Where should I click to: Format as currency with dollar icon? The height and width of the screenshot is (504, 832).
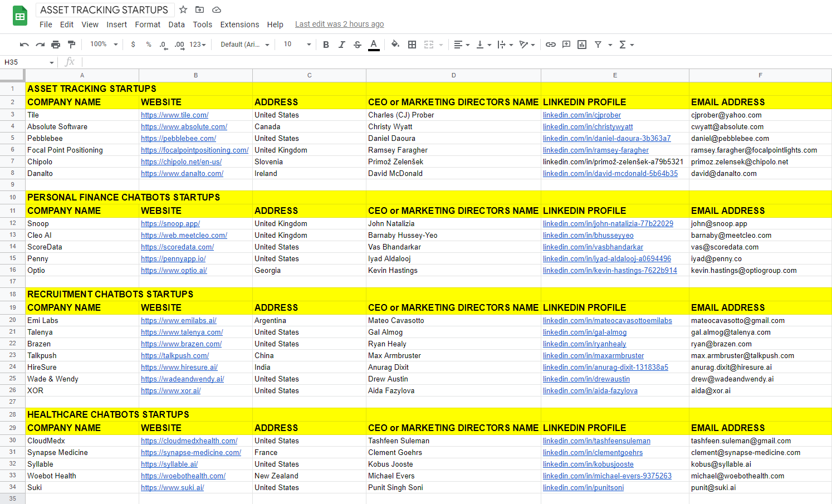click(133, 45)
